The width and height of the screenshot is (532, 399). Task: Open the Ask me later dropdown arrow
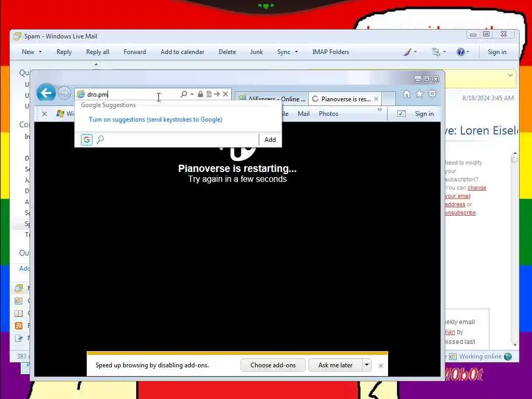[x=367, y=365]
